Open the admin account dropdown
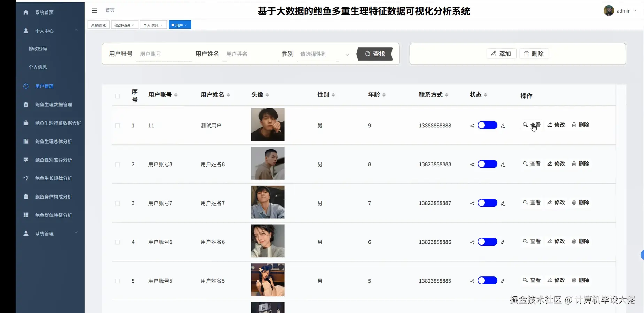 pyautogui.click(x=623, y=10)
